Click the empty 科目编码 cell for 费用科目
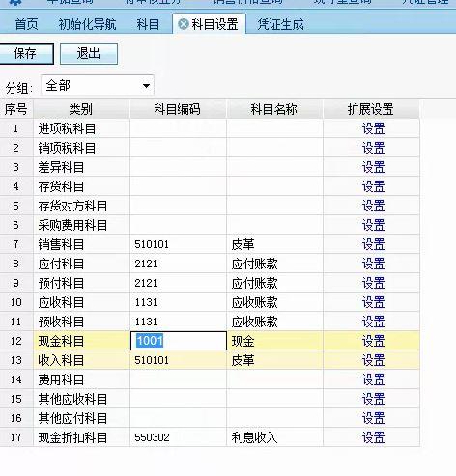This screenshot has width=456, height=476. [179, 379]
